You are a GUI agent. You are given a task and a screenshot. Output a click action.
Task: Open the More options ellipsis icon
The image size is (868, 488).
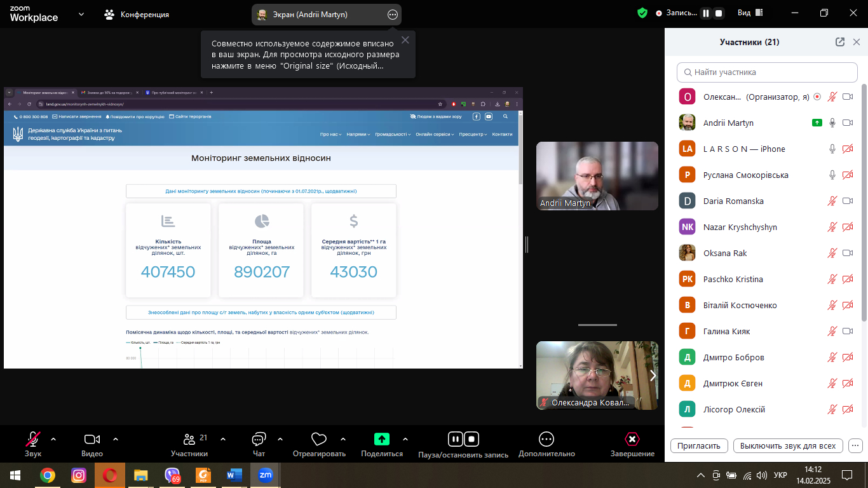pyautogui.click(x=546, y=440)
